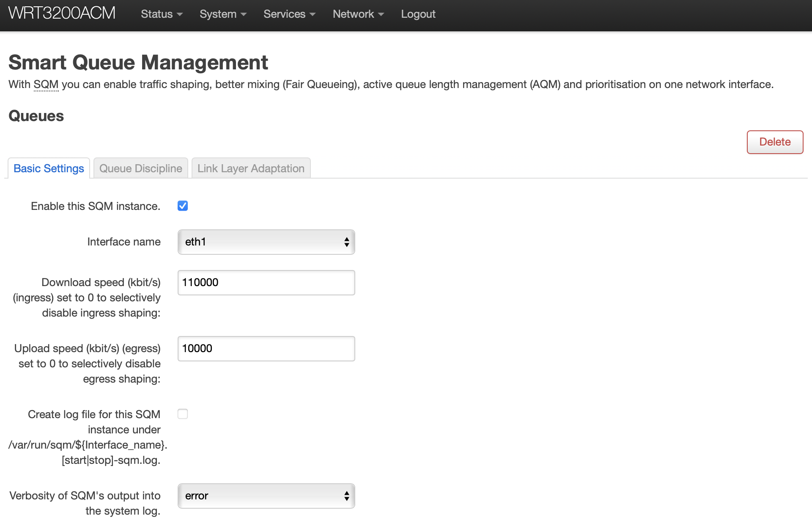Toggle the Enable this SQM instance checkbox
This screenshot has width=812, height=529.
coord(183,206)
